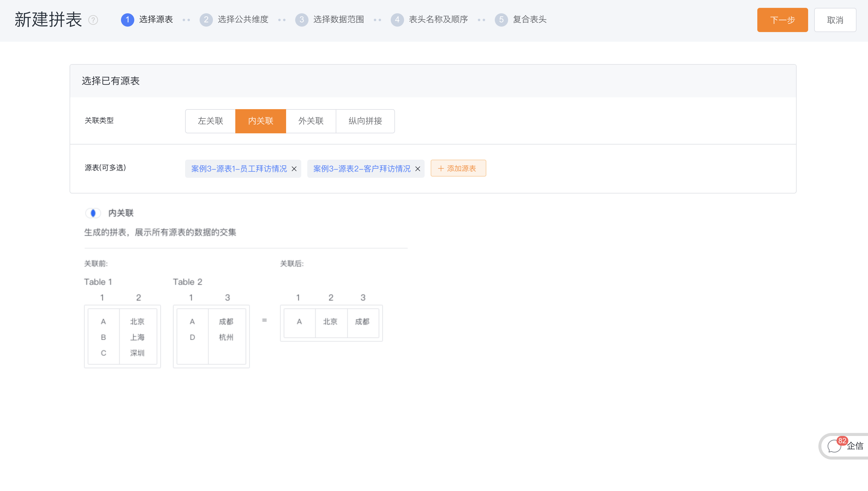Viewport: 868px width, 491px height.
Task: Go to step 复合表头
Action: coord(530,20)
